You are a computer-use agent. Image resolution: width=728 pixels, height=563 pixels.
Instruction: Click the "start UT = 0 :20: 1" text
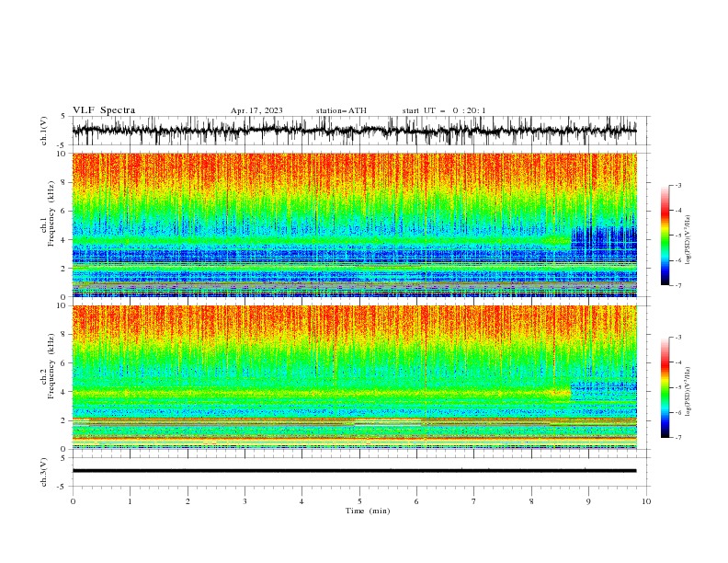[444, 110]
